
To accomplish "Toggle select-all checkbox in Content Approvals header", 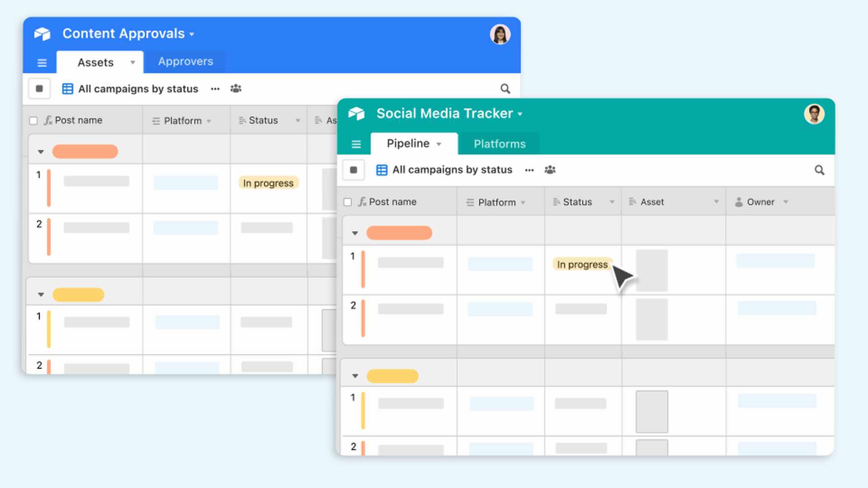I will [33, 121].
